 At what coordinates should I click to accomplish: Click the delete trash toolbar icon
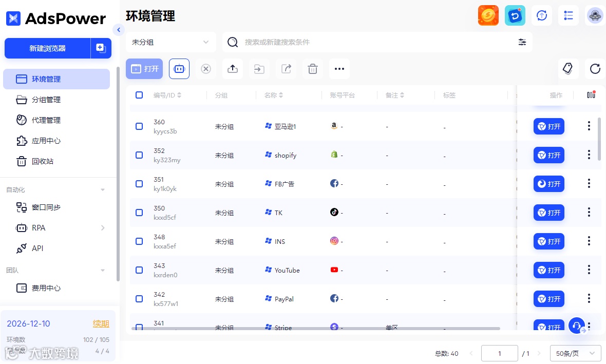click(x=313, y=69)
